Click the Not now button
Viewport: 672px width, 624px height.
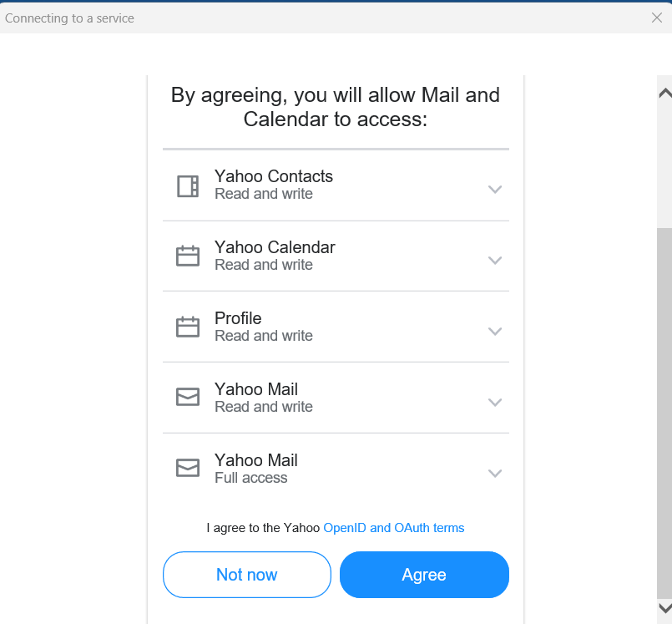point(246,575)
